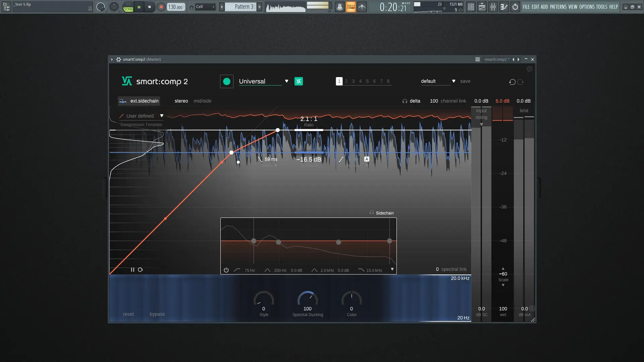Click the reset button
Image resolution: width=644 pixels, height=362 pixels.
(128, 314)
